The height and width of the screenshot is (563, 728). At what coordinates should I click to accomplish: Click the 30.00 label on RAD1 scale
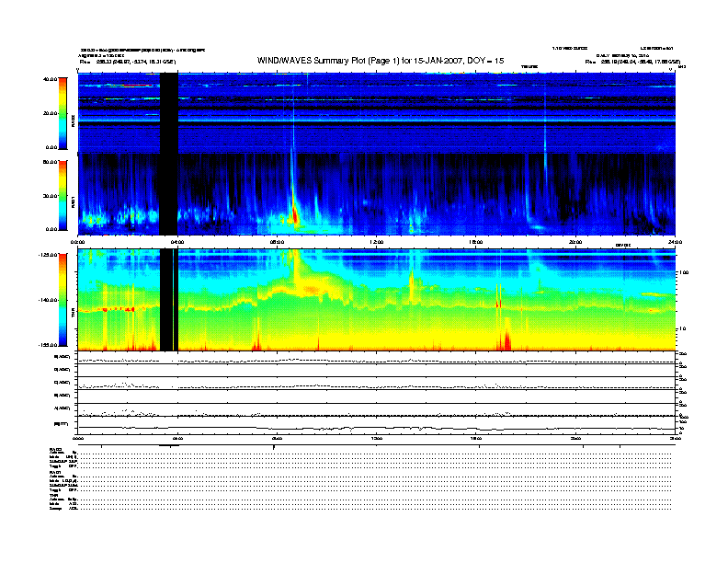click(x=51, y=196)
